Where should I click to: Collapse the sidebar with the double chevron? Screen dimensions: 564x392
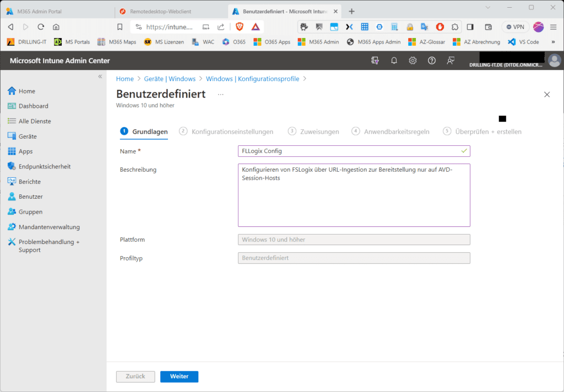(x=100, y=76)
